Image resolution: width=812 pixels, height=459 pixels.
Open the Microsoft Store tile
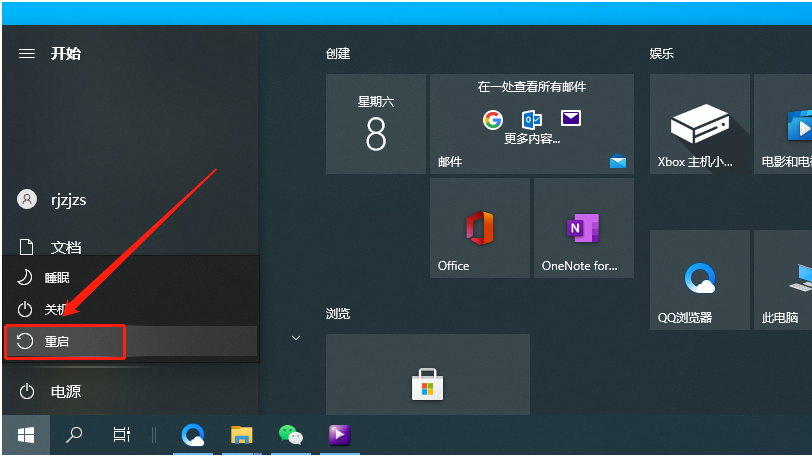point(428,375)
